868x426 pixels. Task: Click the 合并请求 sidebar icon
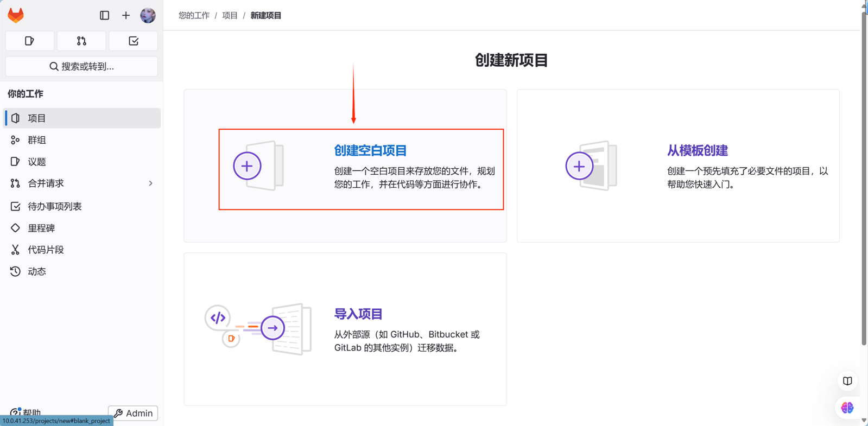tap(15, 183)
